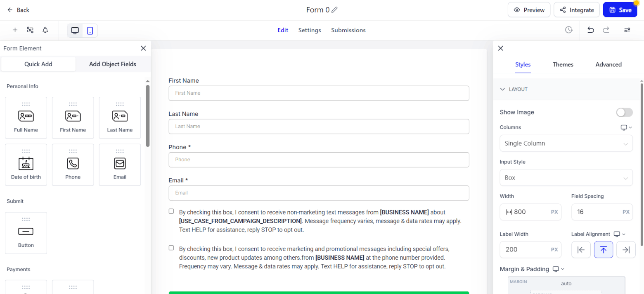The height and width of the screenshot is (294, 644).
Task: Click the plus icon to add element
Action: (15, 30)
